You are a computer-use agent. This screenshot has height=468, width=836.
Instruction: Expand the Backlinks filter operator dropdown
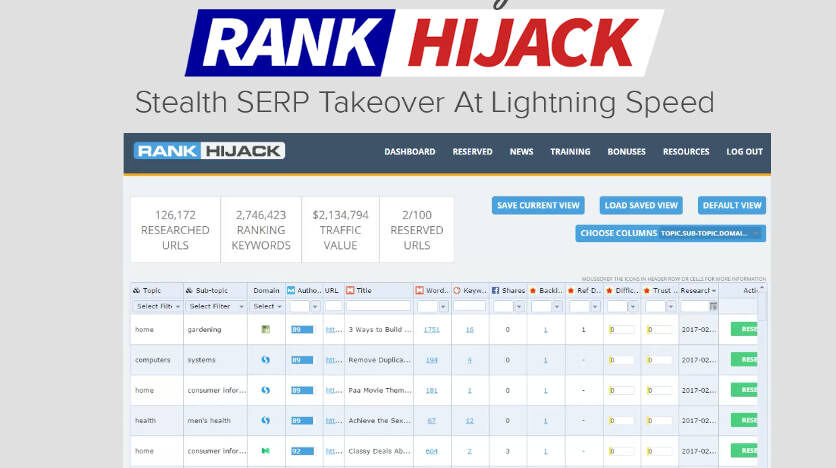coord(557,306)
